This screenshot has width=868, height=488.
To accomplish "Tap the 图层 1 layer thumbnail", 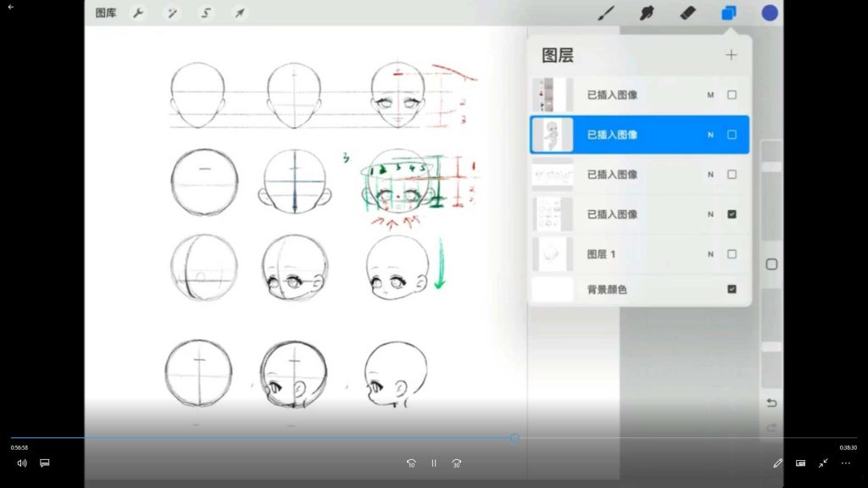I will coord(552,253).
